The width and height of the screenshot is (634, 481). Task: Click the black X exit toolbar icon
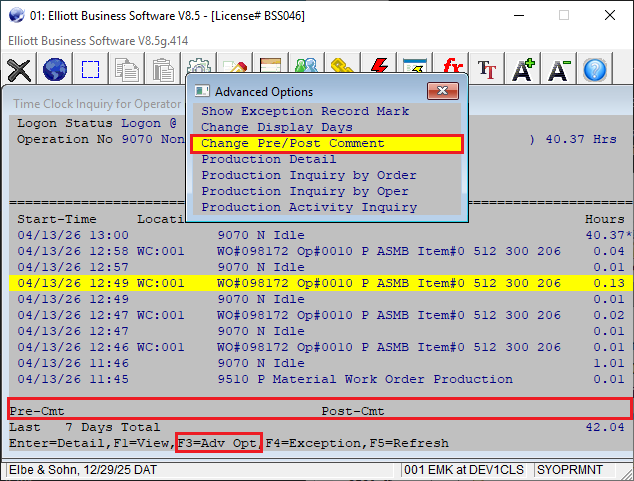(x=19, y=70)
